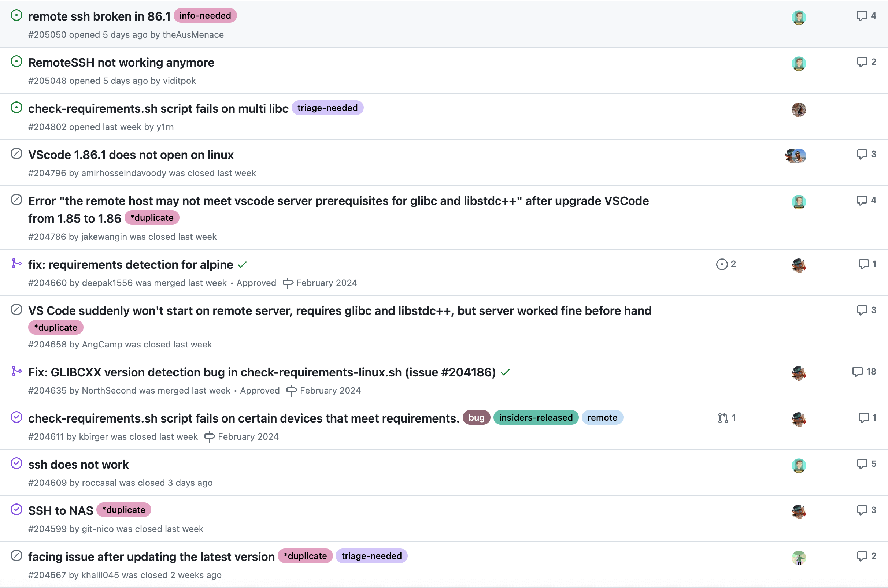Viewport: 888px width, 588px height.
Task: Open issue 'SSH to NAS'
Action: click(61, 510)
